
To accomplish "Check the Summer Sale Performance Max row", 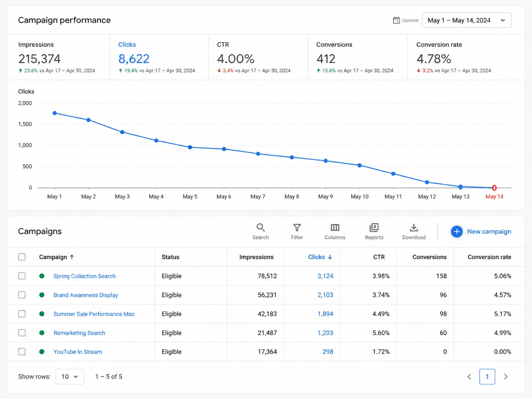I will point(22,314).
